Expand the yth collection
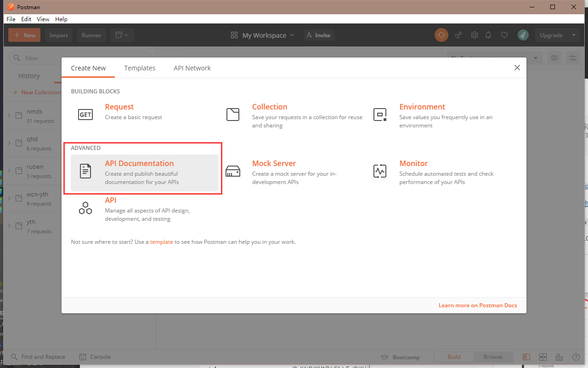588x368 pixels. coord(9,226)
